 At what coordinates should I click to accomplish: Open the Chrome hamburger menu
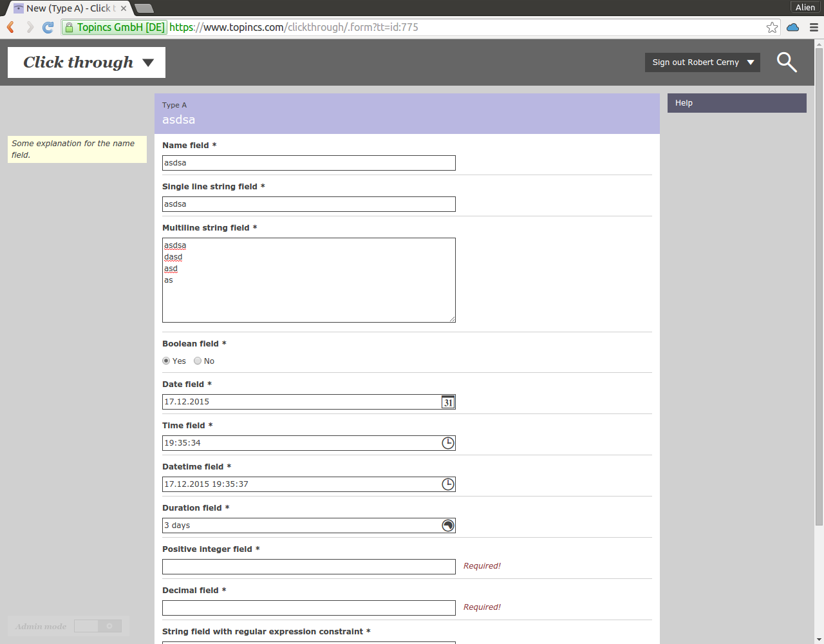pos(814,27)
